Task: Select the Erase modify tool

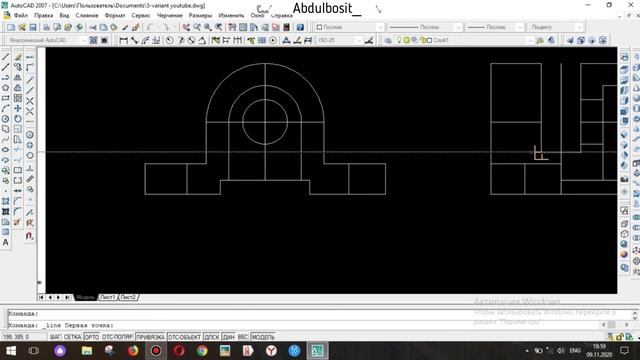Action: pyautogui.click(x=18, y=57)
